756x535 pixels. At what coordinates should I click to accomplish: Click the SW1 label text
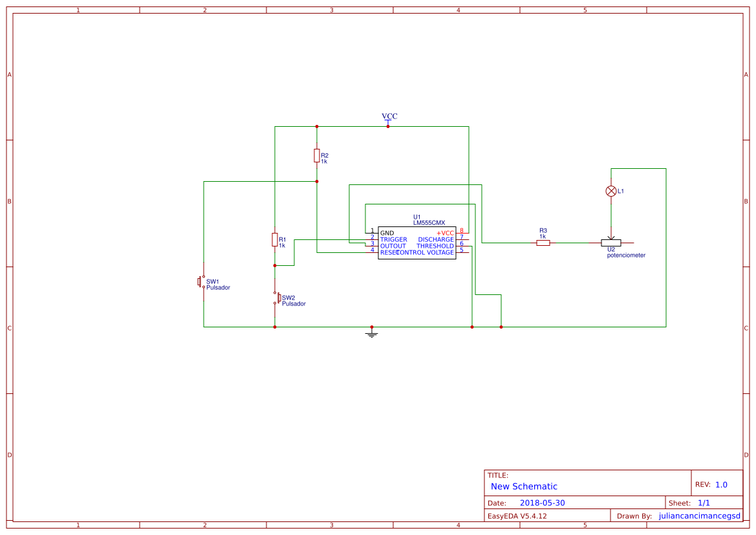pos(213,281)
